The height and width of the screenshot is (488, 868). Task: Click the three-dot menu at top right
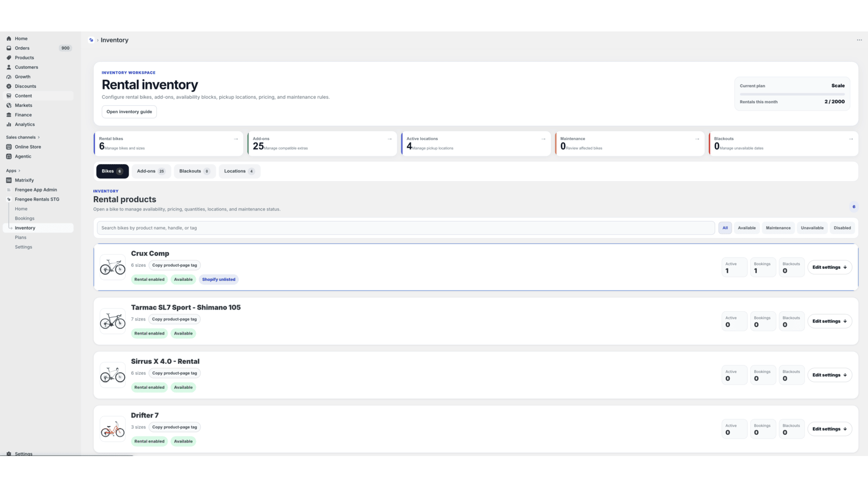click(x=859, y=40)
